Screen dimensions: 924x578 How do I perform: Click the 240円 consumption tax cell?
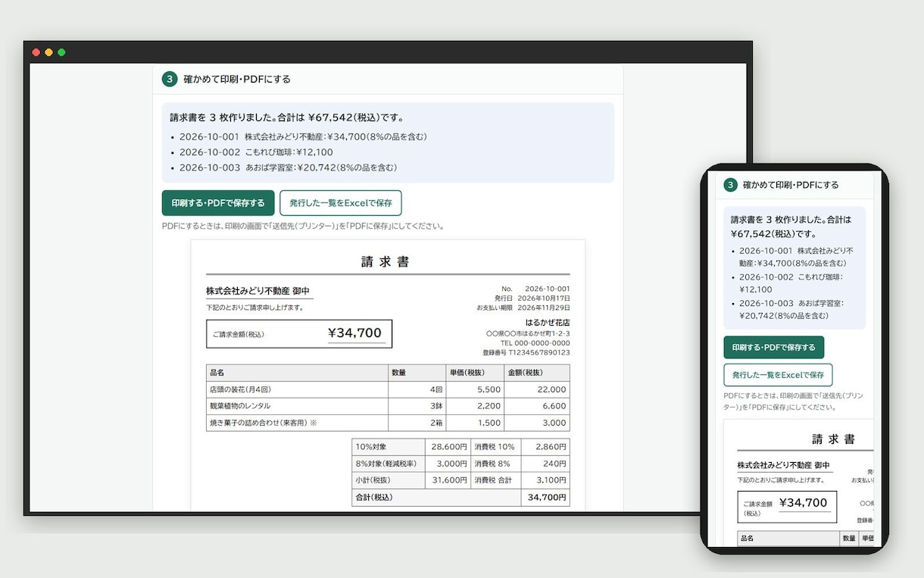pyautogui.click(x=545, y=464)
